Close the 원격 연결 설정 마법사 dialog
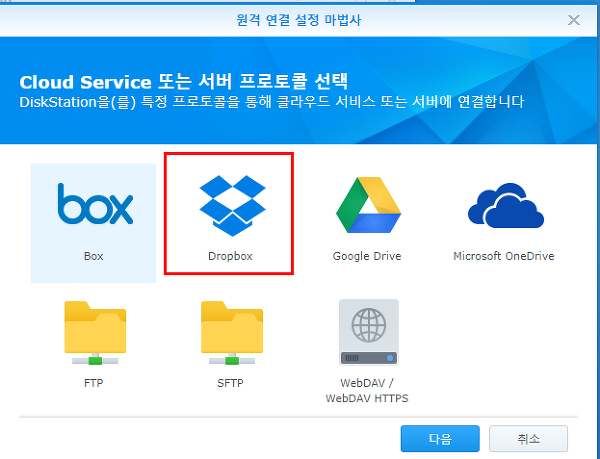 [x=574, y=20]
